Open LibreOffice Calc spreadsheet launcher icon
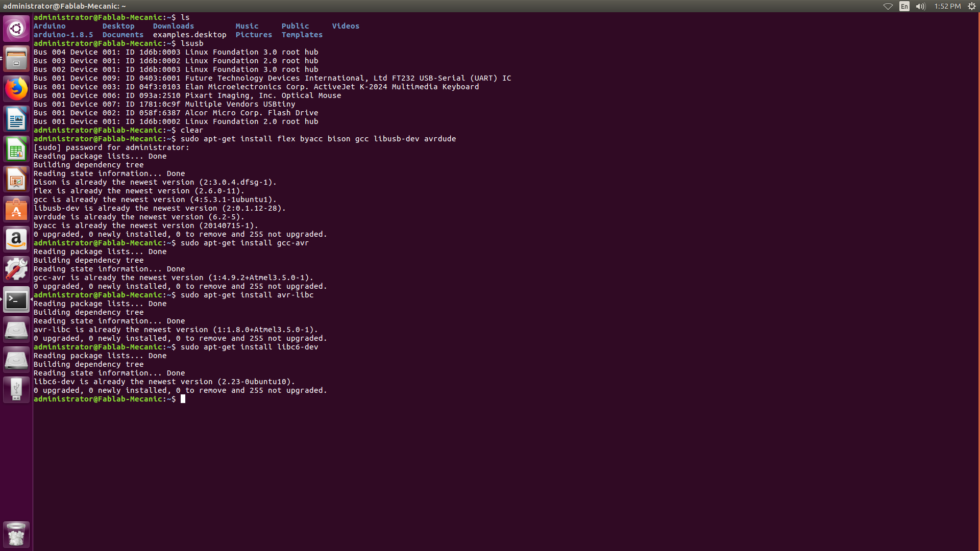The height and width of the screenshot is (551, 980). click(16, 149)
